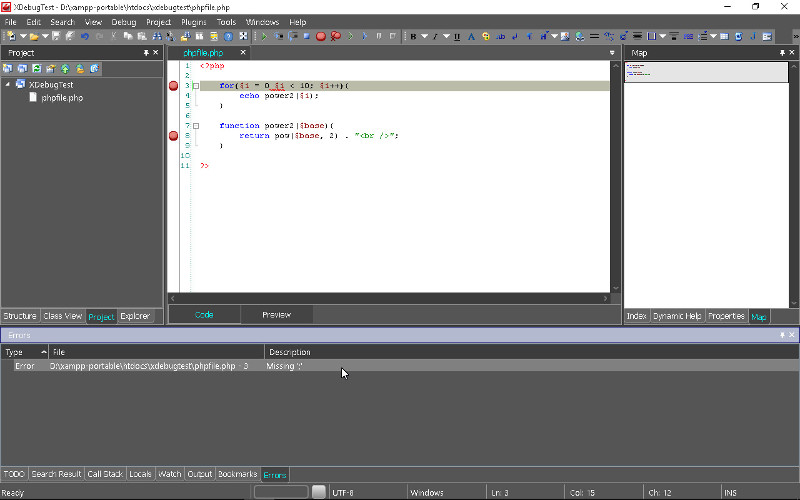
Task: Click the green upload arrow Project icon
Action: (x=65, y=68)
